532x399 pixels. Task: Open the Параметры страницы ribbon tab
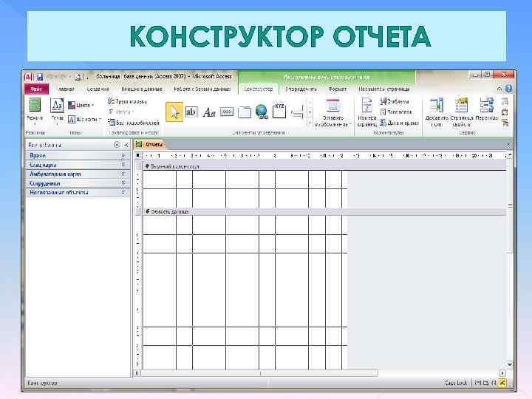click(384, 89)
